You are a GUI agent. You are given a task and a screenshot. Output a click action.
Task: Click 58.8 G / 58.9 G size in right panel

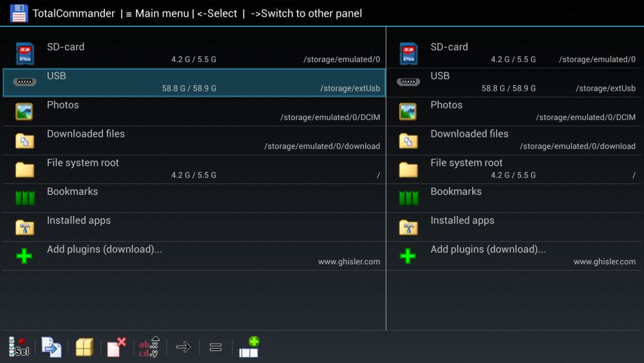pos(509,88)
